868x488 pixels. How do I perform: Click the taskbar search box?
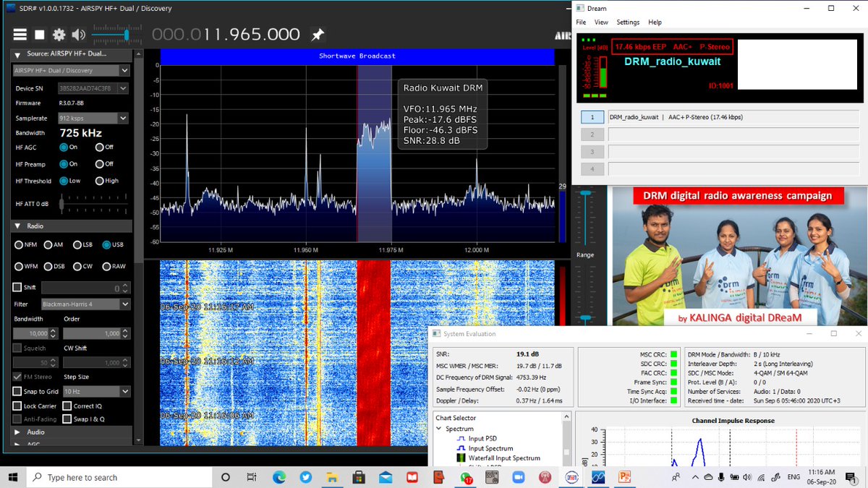coord(119,477)
